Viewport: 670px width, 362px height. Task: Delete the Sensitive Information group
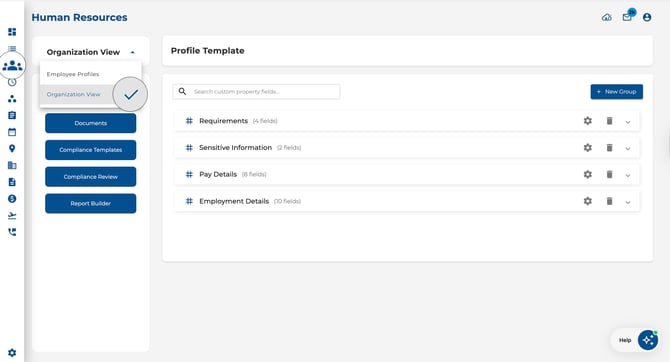(x=610, y=147)
